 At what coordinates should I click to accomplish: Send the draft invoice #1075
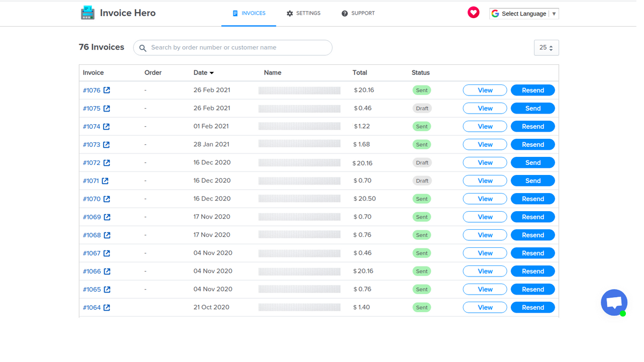click(532, 108)
